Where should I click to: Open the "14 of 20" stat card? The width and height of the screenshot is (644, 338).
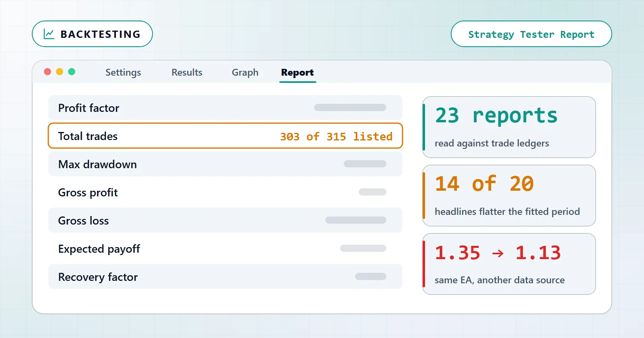(509, 196)
